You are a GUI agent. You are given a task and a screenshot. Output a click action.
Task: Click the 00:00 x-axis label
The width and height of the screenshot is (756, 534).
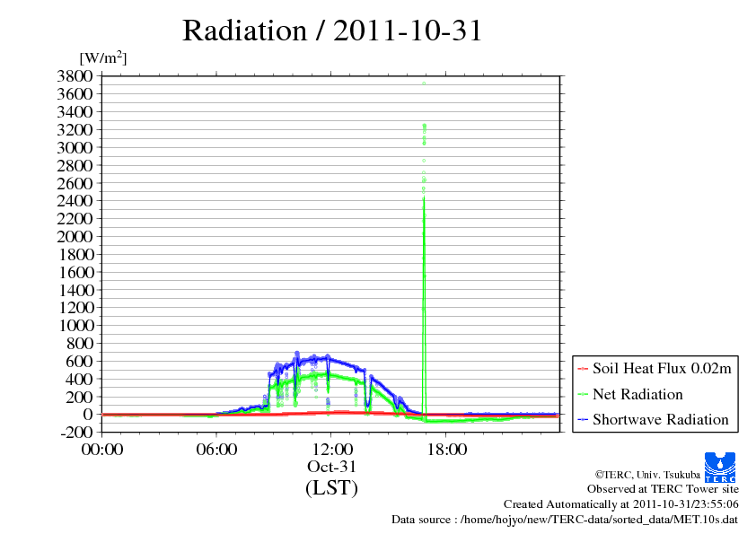pos(102,450)
